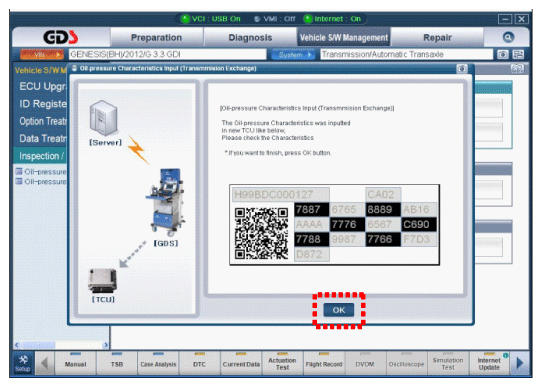Image resolution: width=542 pixels, height=387 pixels.
Task: Click the VMI : Off status indicator
Action: coord(274,19)
